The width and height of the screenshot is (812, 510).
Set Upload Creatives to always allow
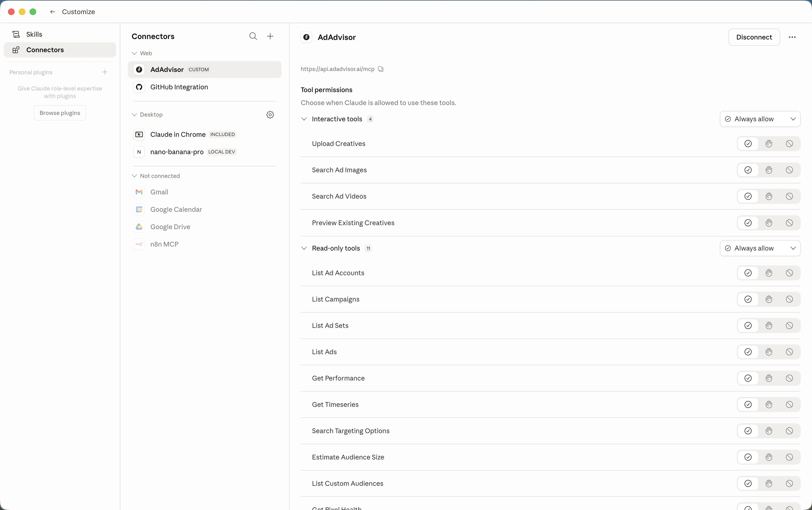click(748, 144)
